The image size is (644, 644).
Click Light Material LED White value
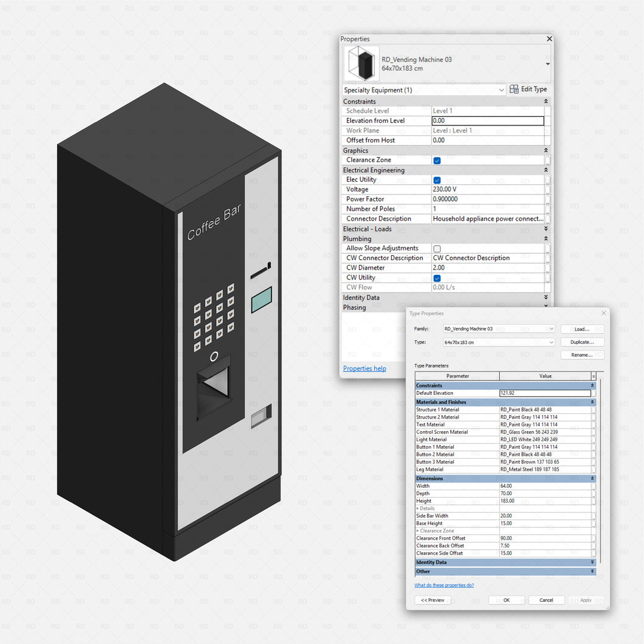pos(545,439)
